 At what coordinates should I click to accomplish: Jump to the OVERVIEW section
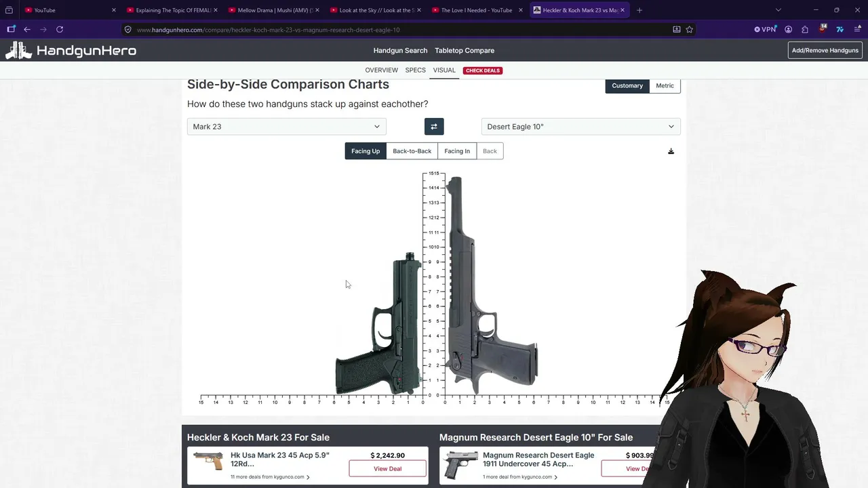click(x=382, y=70)
